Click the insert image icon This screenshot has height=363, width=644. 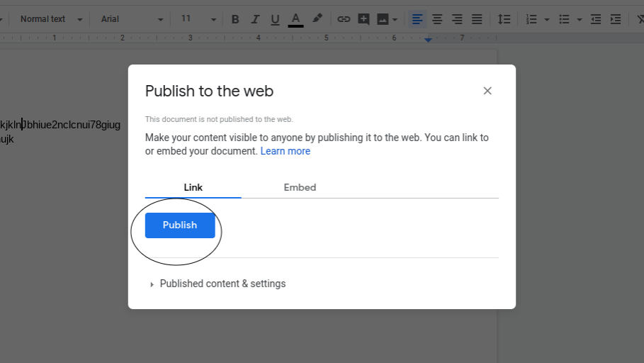(383, 19)
